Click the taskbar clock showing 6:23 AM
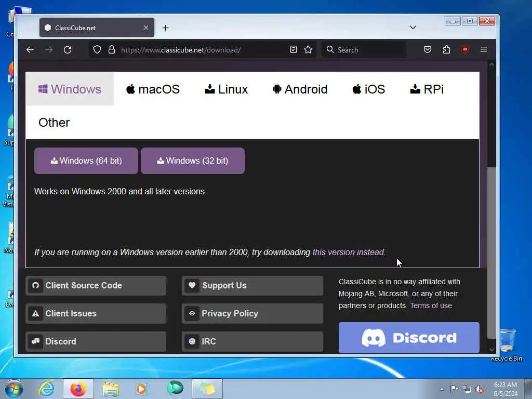Image resolution: width=532 pixels, height=399 pixels. point(506,389)
